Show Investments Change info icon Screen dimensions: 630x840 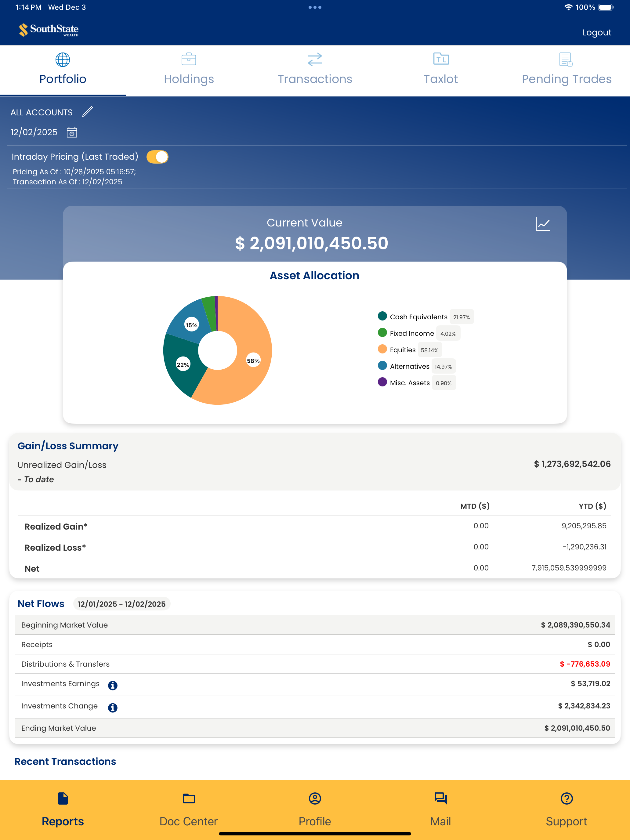113,708
